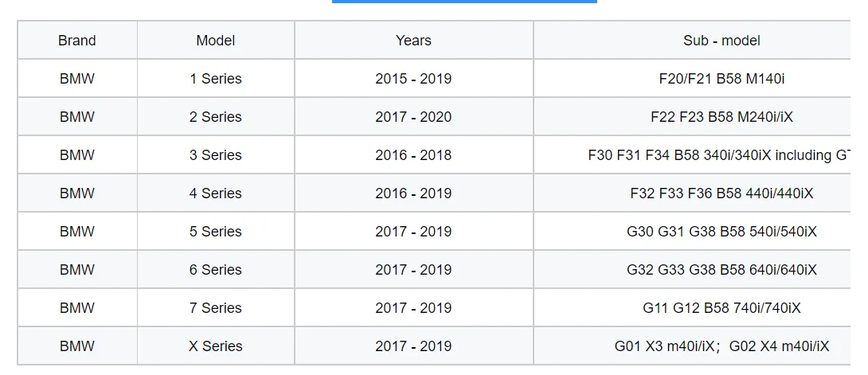
Task: Click the 5 Series model cell
Action: [x=216, y=232]
